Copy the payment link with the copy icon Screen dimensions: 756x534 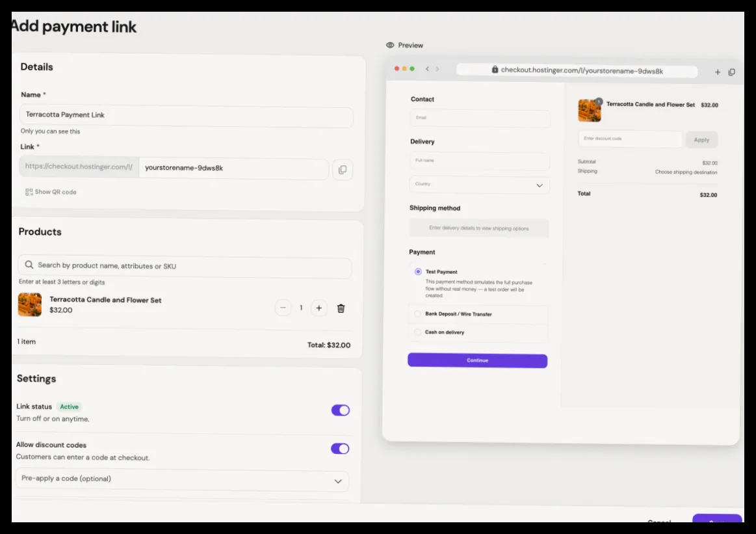[343, 170]
